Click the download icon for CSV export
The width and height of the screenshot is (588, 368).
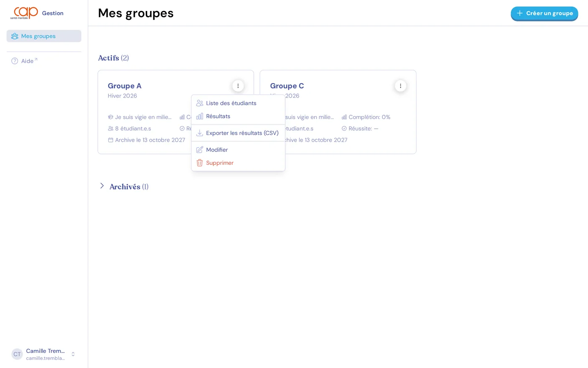pos(199,133)
